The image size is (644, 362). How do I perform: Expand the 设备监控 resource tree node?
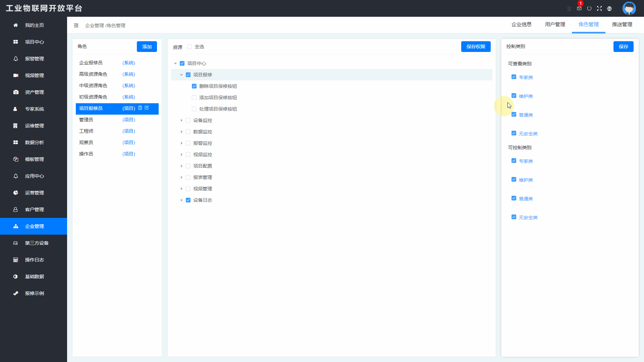[x=181, y=120]
